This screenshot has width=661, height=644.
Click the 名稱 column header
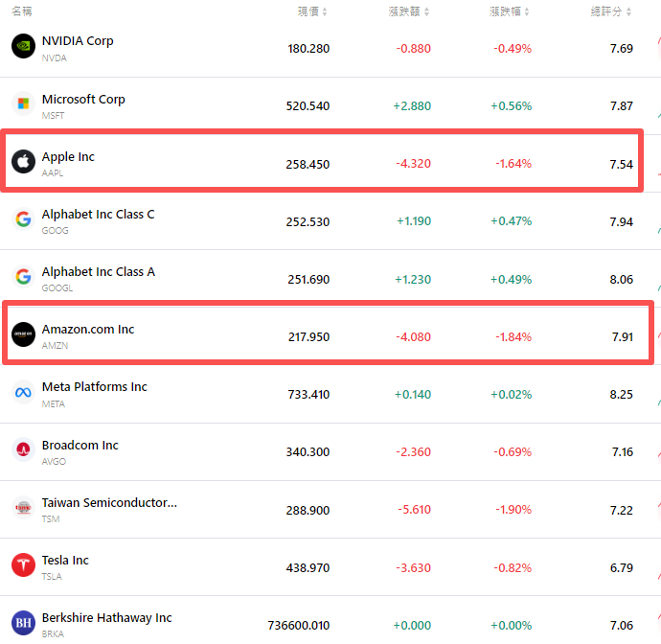coord(21,11)
